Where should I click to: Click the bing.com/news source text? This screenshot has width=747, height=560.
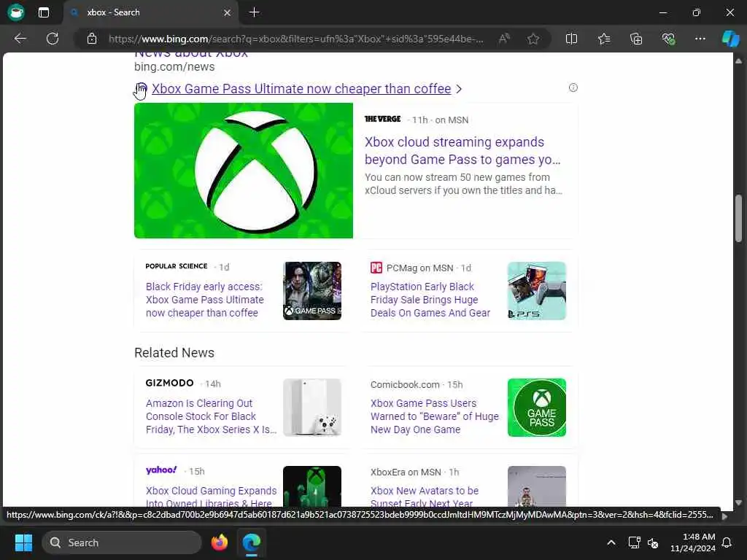[x=174, y=66]
